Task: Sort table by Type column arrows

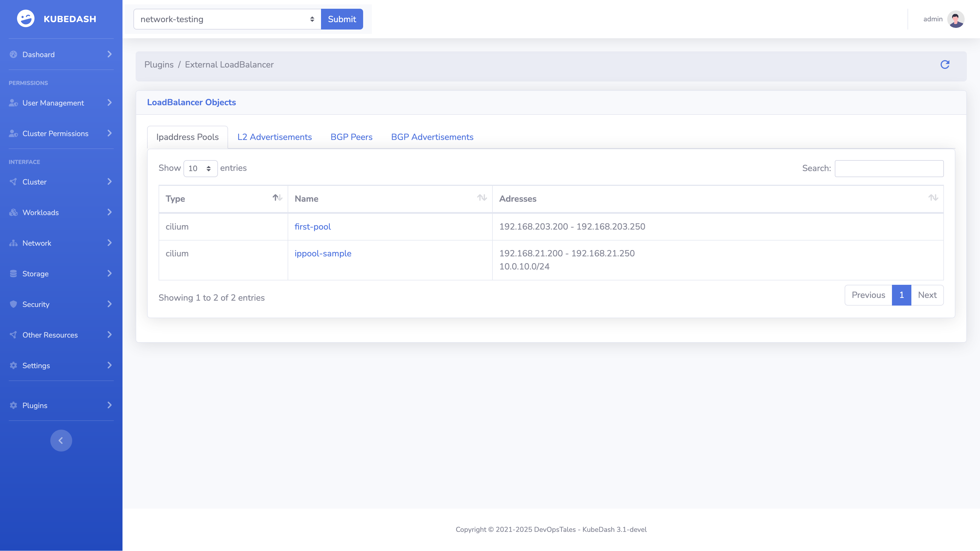Action: point(277,198)
